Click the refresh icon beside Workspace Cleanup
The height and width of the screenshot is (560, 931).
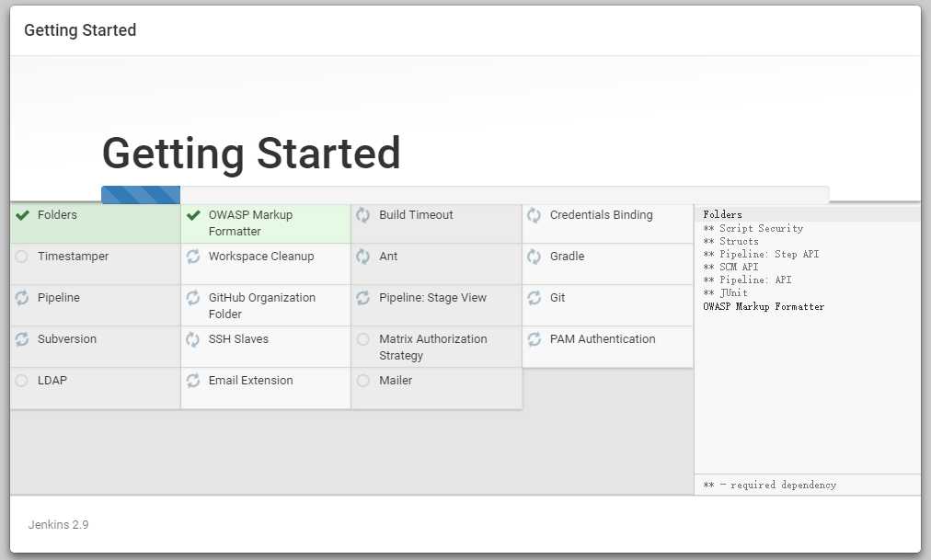[x=193, y=257]
